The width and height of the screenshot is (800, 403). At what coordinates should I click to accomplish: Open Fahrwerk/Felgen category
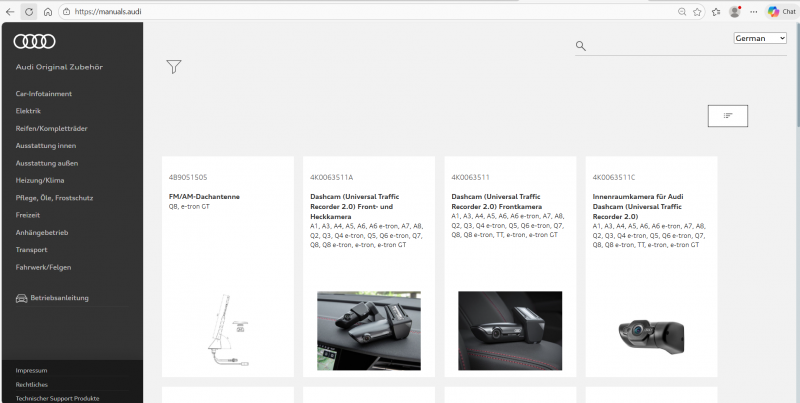tap(43, 267)
